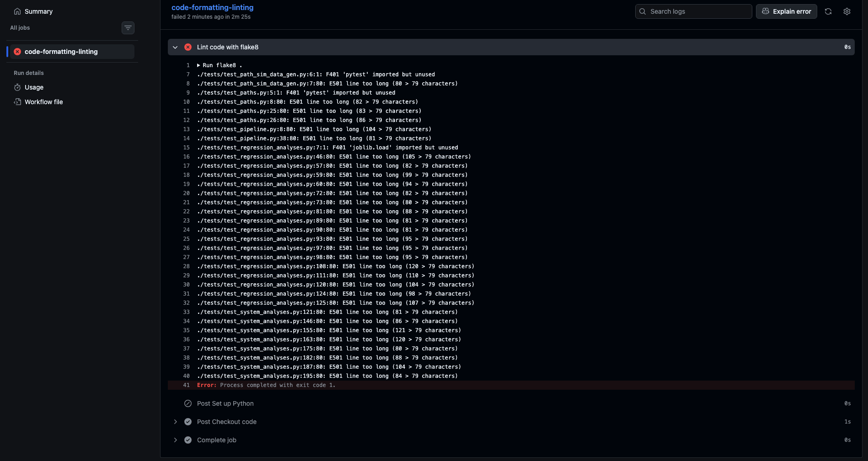This screenshot has width=868, height=461.
Task: Click the success check icon beside Post Checkout code
Action: 188,422
